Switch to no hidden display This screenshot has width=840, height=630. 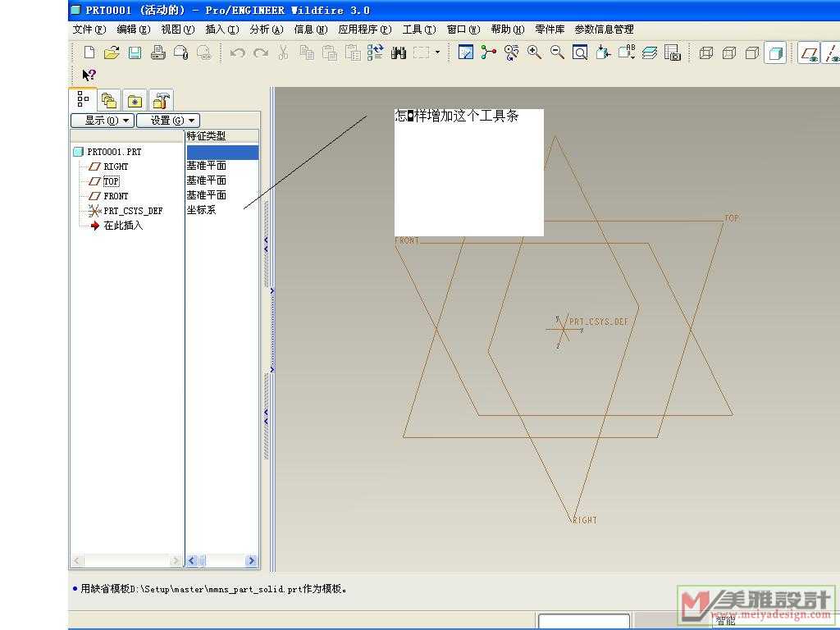[x=752, y=52]
